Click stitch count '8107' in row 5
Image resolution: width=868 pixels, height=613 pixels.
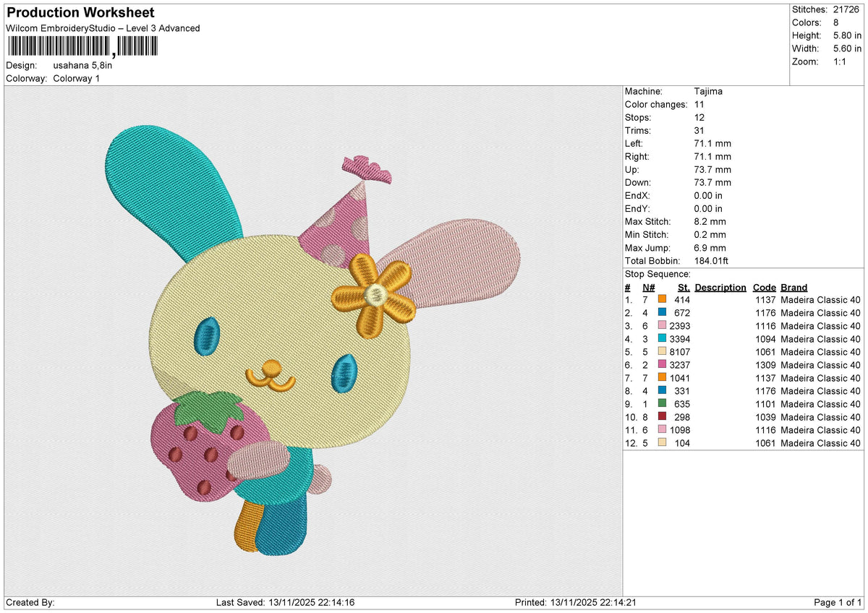click(x=679, y=352)
